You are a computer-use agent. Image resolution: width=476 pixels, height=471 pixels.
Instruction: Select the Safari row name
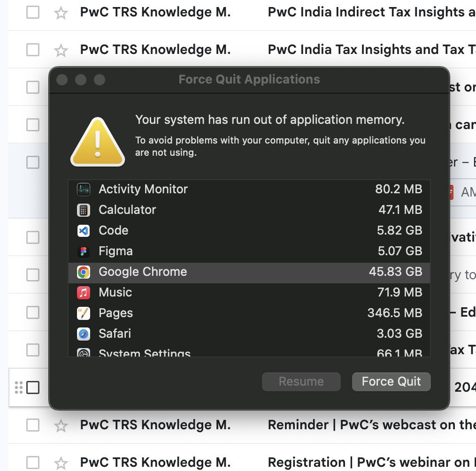pyautogui.click(x=115, y=334)
